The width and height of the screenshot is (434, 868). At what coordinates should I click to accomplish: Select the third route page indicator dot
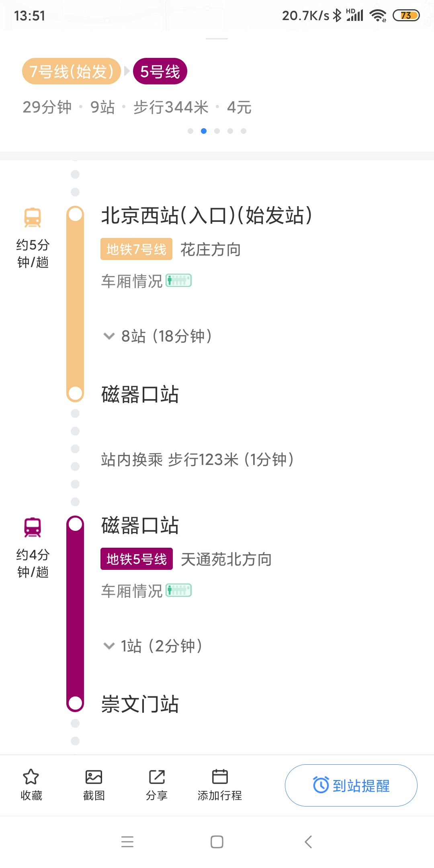coord(217,131)
